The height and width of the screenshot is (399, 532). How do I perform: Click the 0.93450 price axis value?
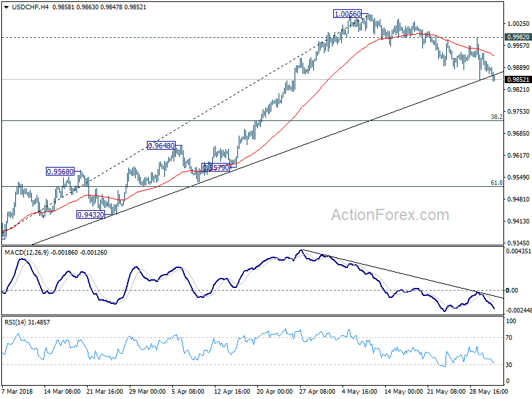point(518,243)
